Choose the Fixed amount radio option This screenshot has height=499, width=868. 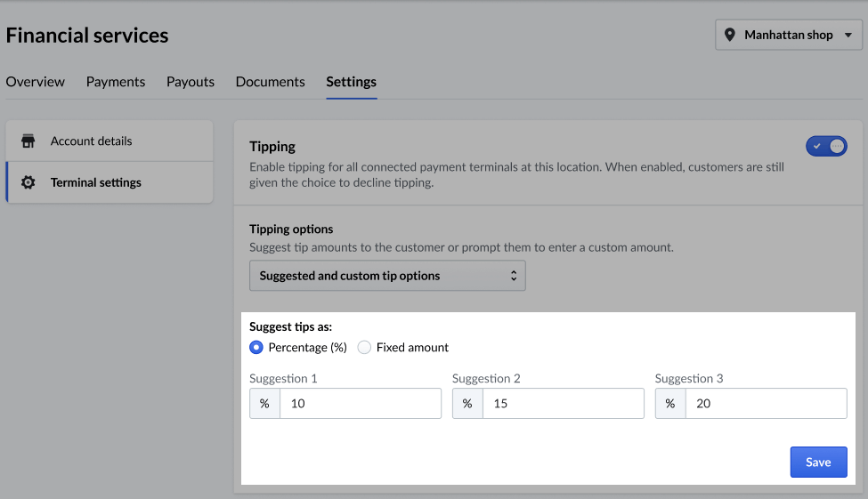pos(364,348)
